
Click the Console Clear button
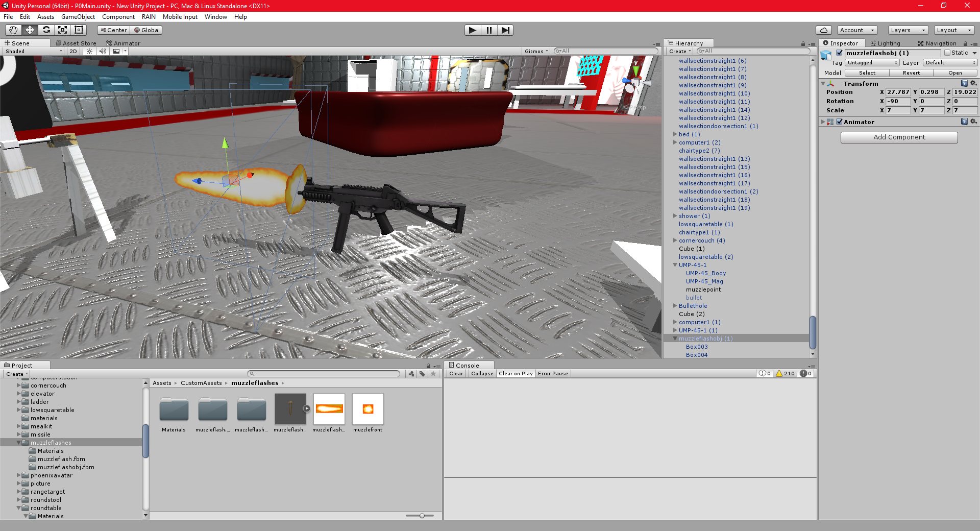456,374
